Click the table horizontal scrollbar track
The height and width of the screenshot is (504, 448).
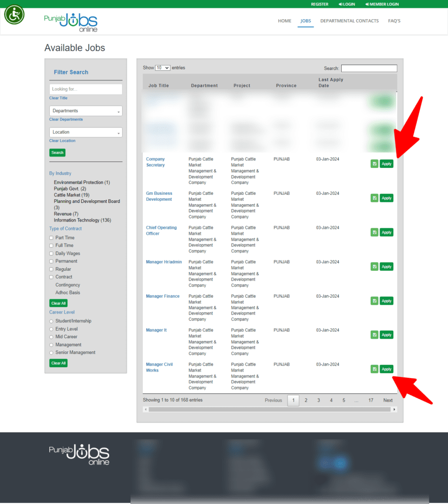click(269, 409)
